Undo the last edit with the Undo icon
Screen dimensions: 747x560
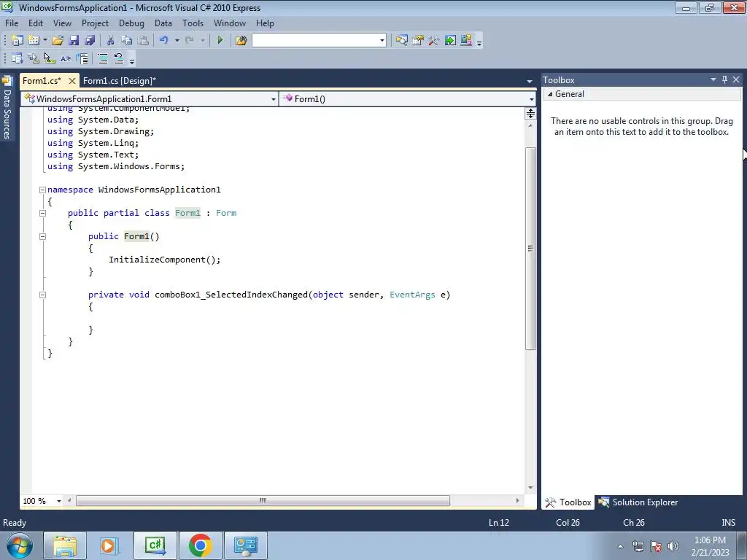click(164, 41)
